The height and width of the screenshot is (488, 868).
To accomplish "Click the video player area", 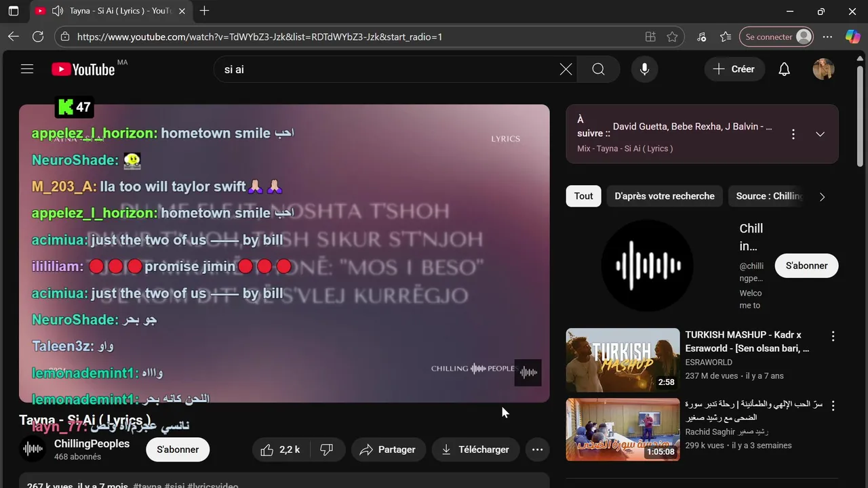I will (284, 253).
